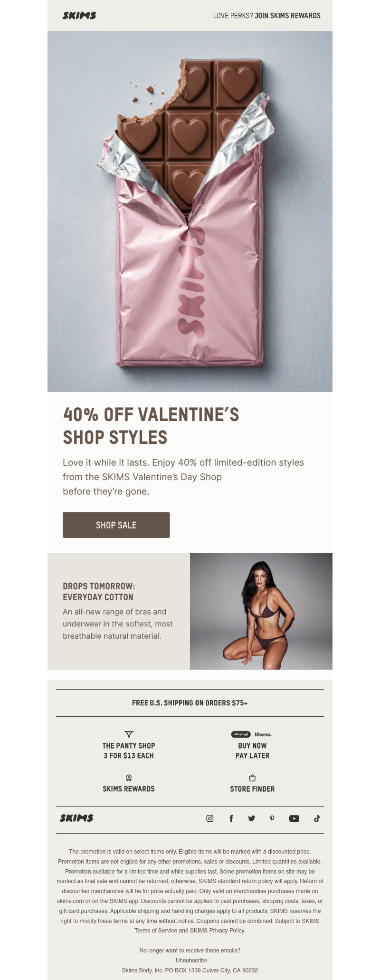Click the Panty Shop triangle icon

129,734
